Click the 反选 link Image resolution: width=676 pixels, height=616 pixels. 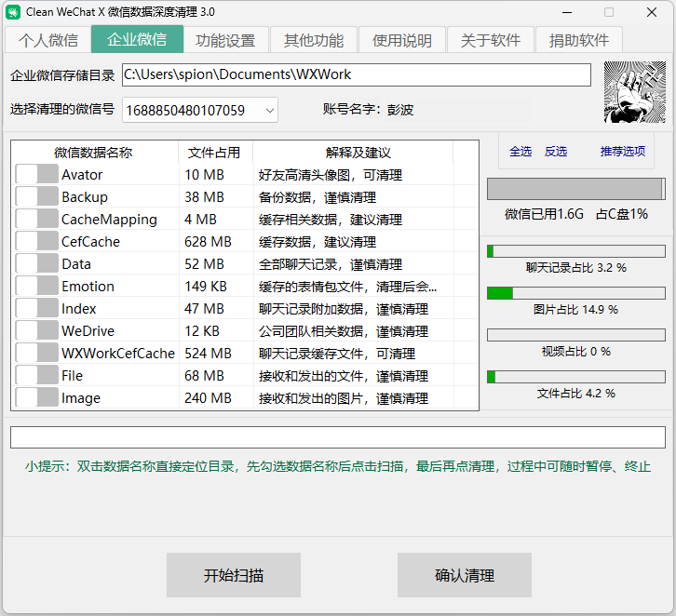556,151
